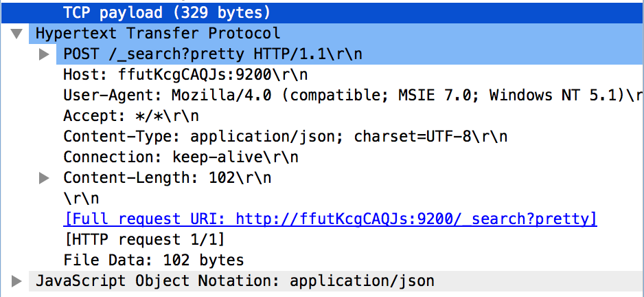The width and height of the screenshot is (644, 297).
Task: Collapse the Hypertext Transfer Protocol tree arrow
Action: (16, 34)
